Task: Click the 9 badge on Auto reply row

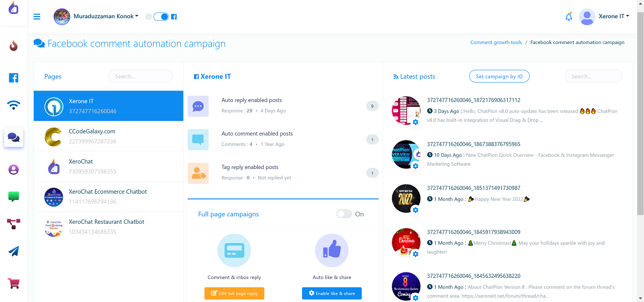Action: [x=372, y=106]
